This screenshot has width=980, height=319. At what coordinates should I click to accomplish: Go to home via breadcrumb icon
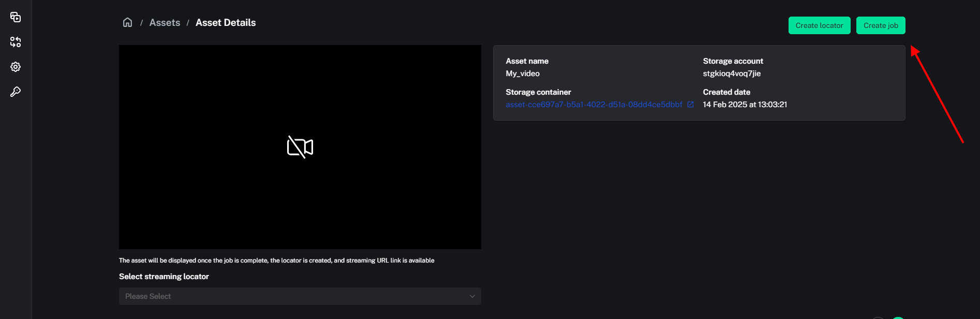pyautogui.click(x=127, y=22)
